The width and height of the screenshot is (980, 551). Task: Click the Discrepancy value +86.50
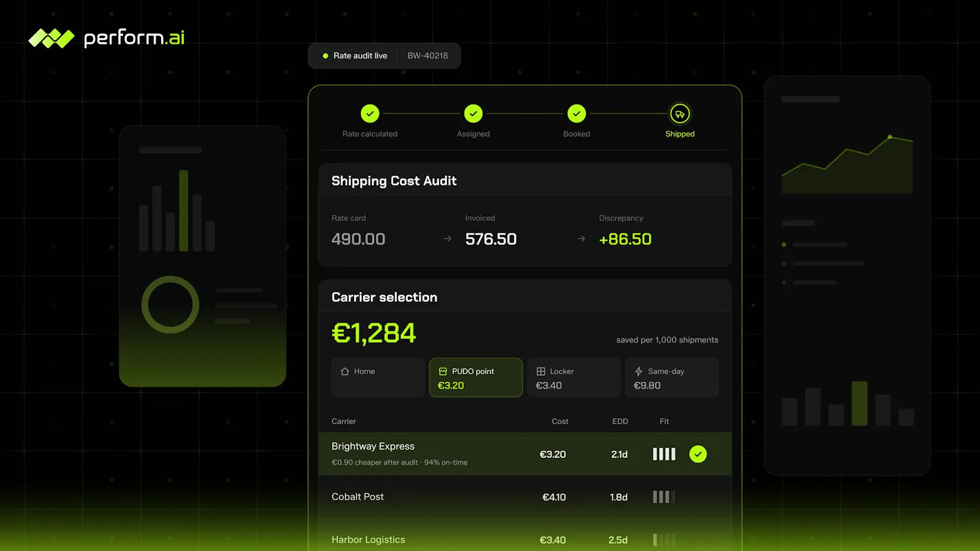(x=625, y=239)
